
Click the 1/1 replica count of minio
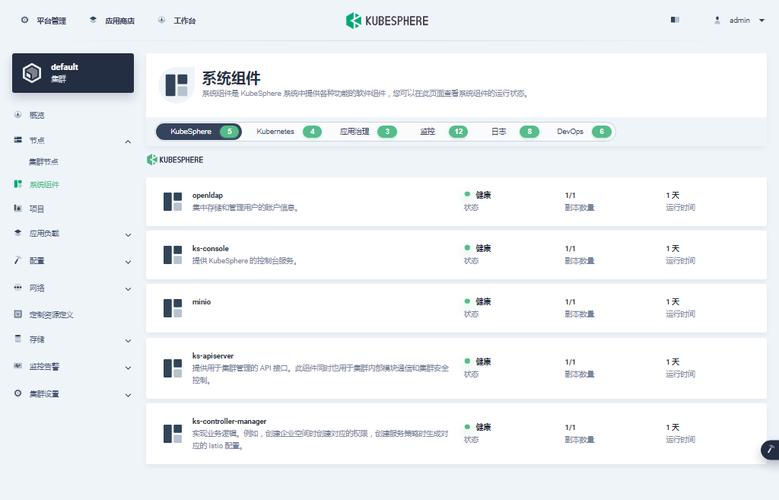[570, 302]
